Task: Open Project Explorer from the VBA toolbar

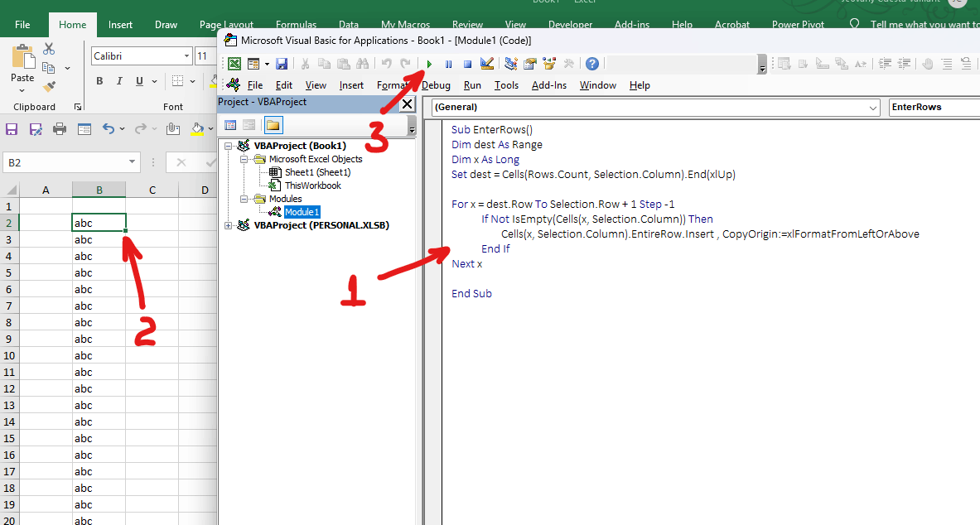Action: (511, 63)
